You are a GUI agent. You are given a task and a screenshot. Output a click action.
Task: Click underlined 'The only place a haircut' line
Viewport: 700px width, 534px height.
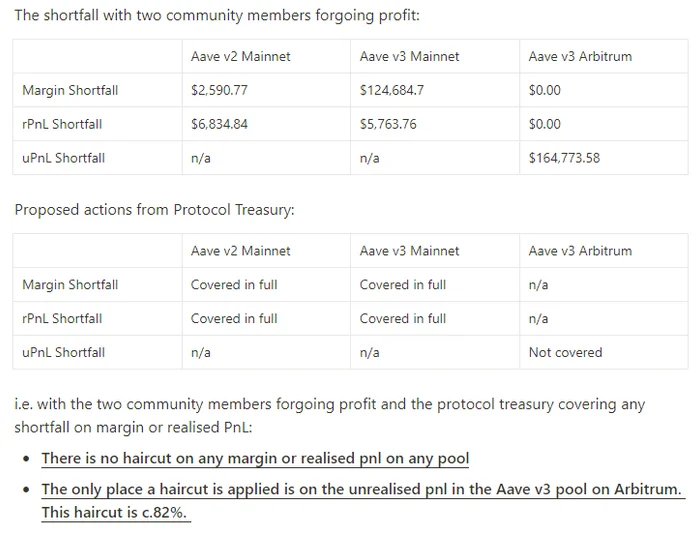coord(361,489)
